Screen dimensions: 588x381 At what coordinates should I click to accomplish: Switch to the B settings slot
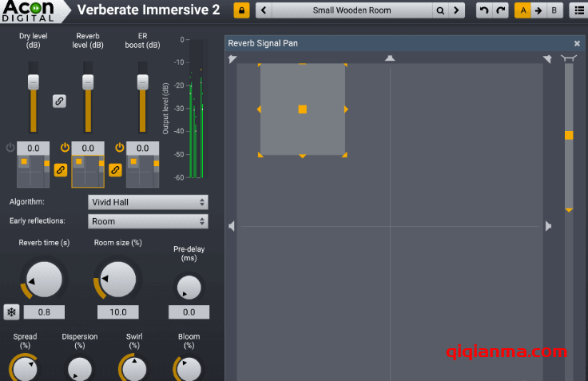(554, 11)
